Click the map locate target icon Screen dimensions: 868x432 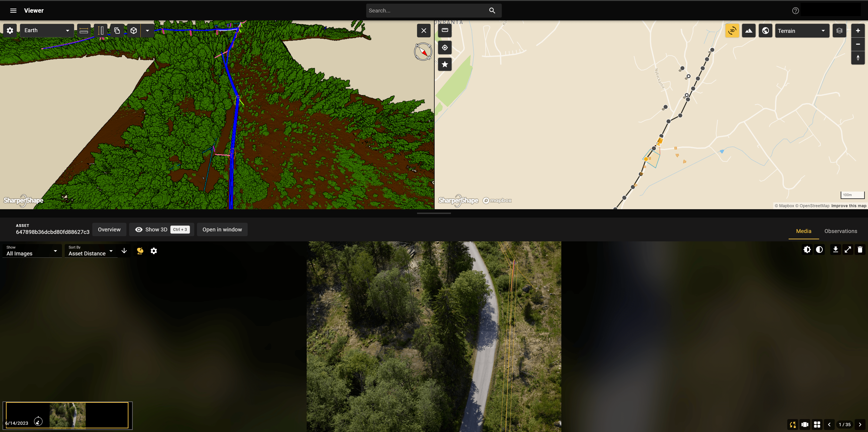pyautogui.click(x=445, y=48)
